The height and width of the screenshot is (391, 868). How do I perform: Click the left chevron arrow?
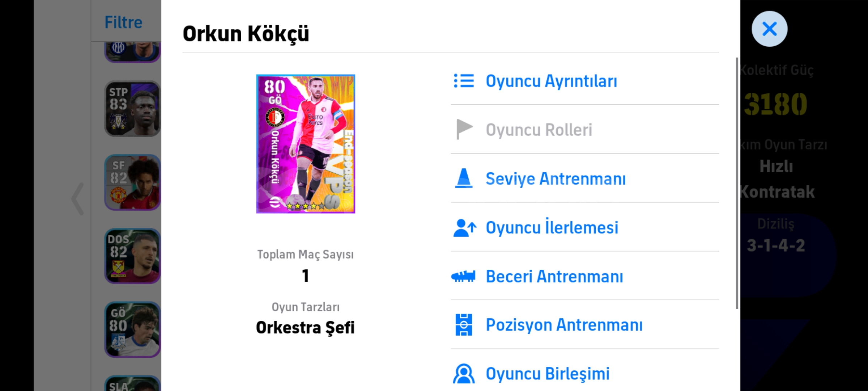(78, 199)
